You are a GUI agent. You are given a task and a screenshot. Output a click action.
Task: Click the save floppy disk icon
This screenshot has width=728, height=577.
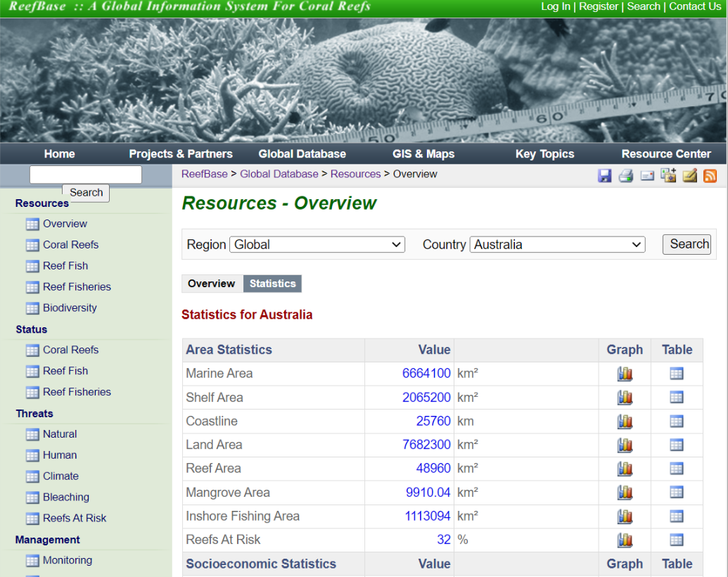[605, 176]
